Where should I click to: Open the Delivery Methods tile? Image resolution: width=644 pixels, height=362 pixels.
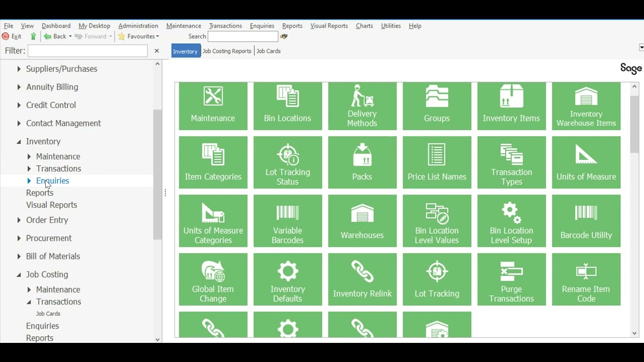click(x=362, y=106)
